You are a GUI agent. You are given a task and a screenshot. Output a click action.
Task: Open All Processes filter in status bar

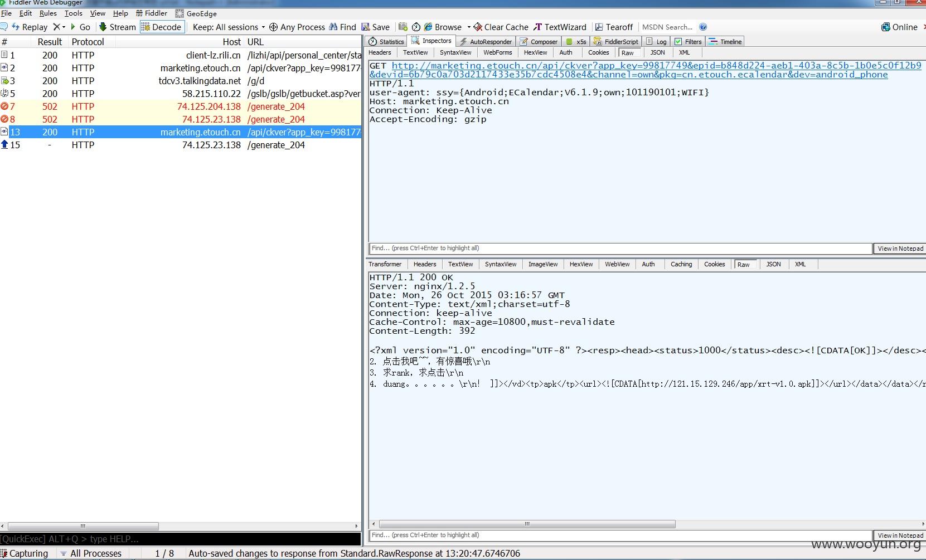click(91, 553)
